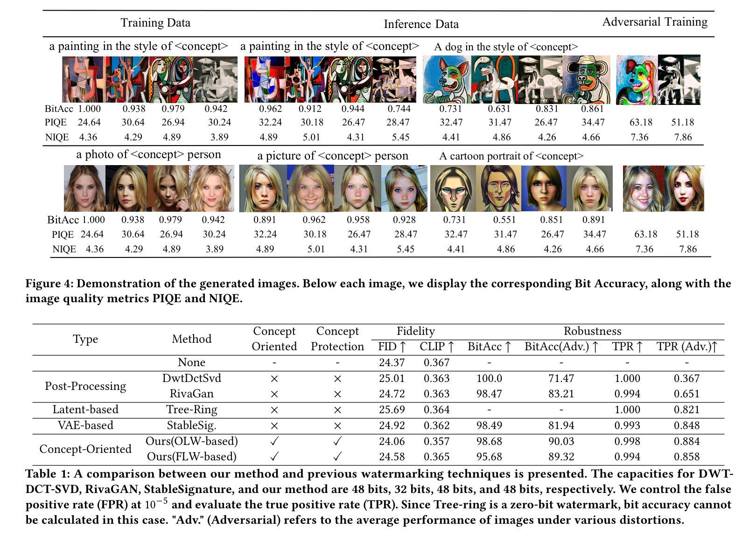The width and height of the screenshot is (756, 541).
Task: Click the 'Figure 4:' caption label
Action: tap(49, 284)
